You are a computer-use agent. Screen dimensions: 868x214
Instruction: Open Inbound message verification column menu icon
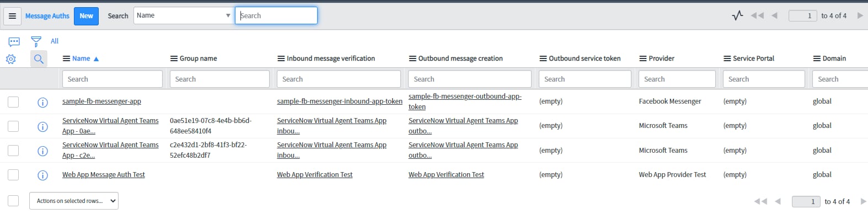[281, 58]
